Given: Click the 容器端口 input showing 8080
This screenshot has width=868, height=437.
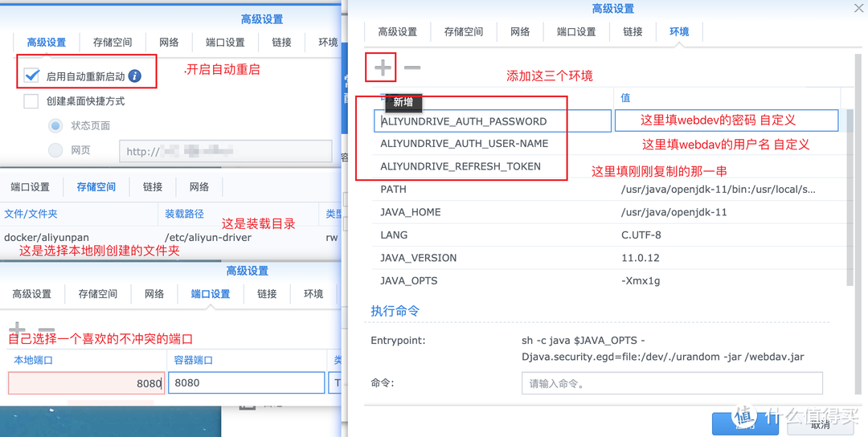Looking at the screenshot, I should 247,383.
